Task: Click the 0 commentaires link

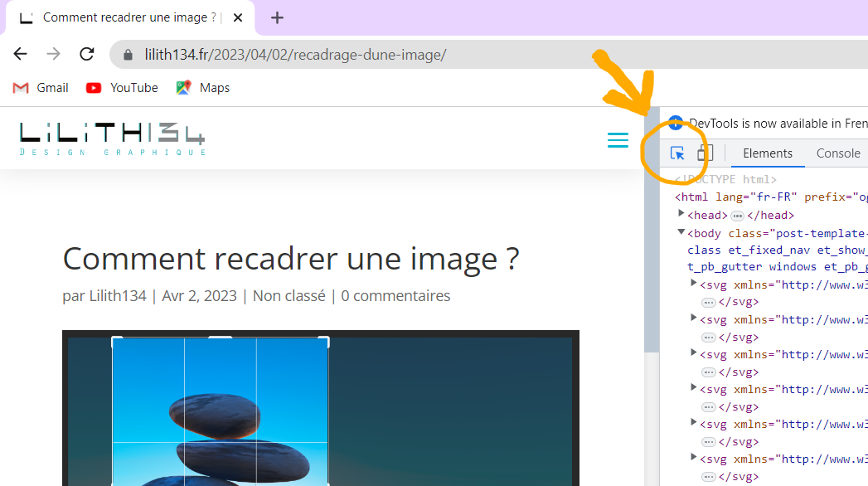Action: click(x=395, y=296)
